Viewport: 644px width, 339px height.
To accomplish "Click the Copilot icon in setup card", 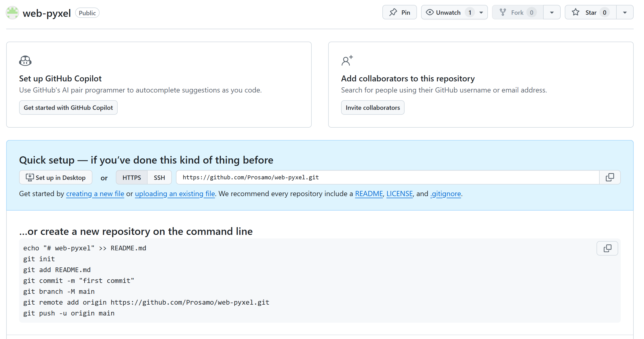I will coord(25,61).
